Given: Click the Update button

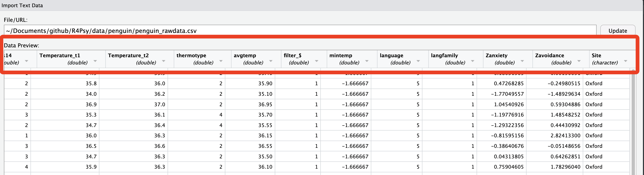Looking at the screenshot, I should tap(617, 31).
